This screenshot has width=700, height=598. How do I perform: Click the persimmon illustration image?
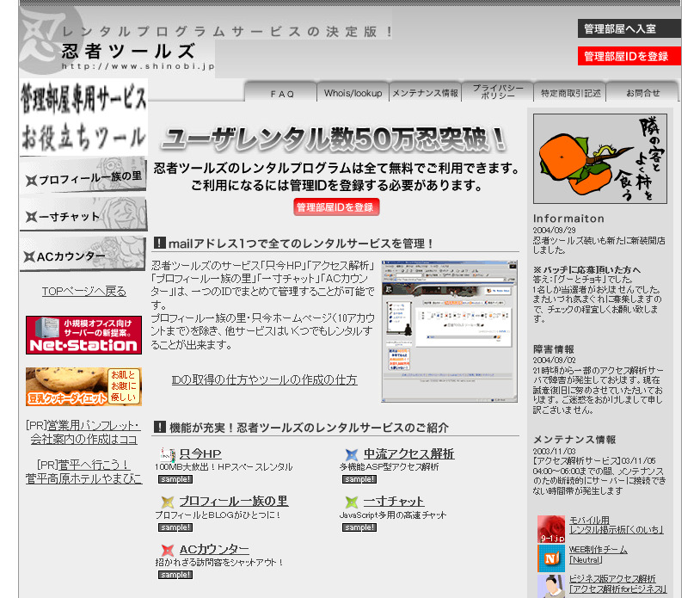coord(600,158)
